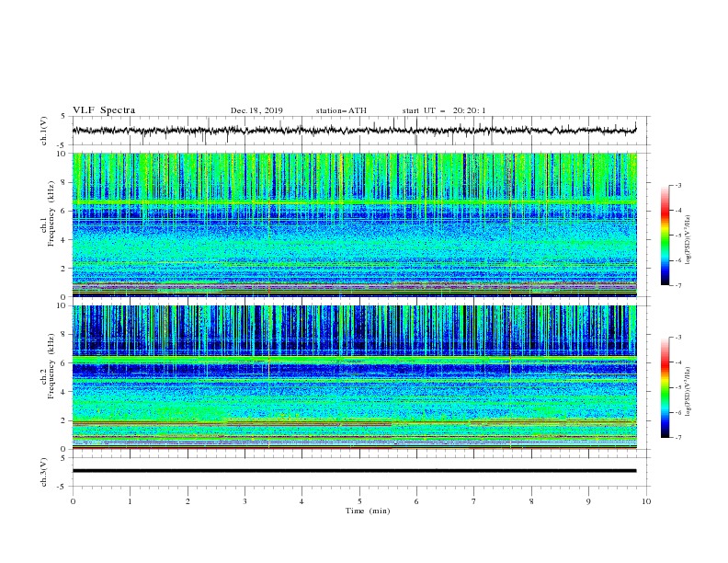
Task: Click the 'ch.1(V)' waveform axis label
Action: tap(44, 131)
